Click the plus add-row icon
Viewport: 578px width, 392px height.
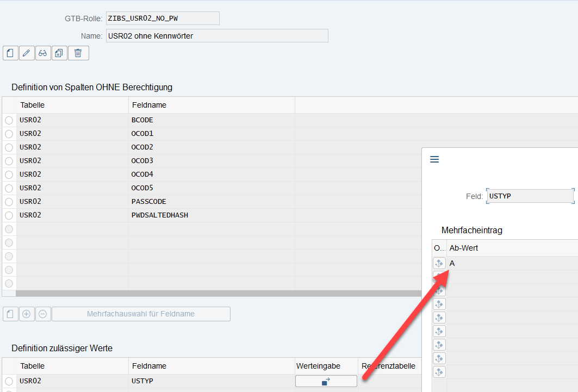tap(26, 314)
